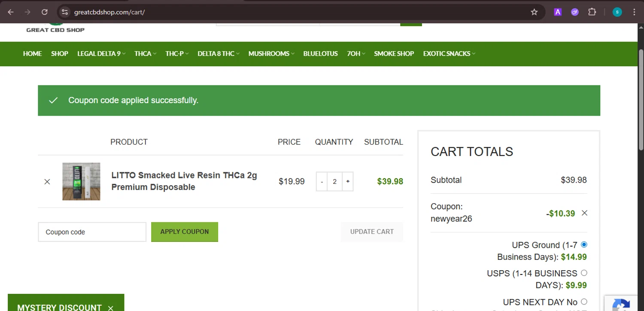
Task: Click the site info icon in address bar
Action: tap(64, 12)
